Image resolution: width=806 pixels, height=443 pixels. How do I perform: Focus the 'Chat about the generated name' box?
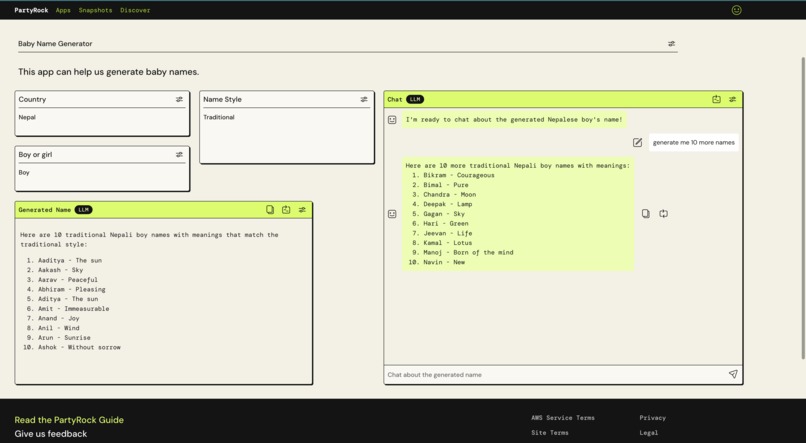[x=555, y=375]
